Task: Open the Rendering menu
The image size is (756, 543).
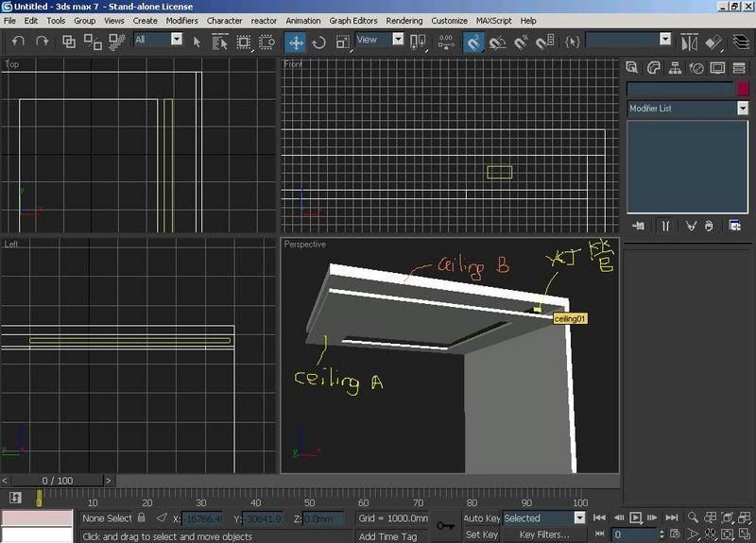Action: pos(404,20)
